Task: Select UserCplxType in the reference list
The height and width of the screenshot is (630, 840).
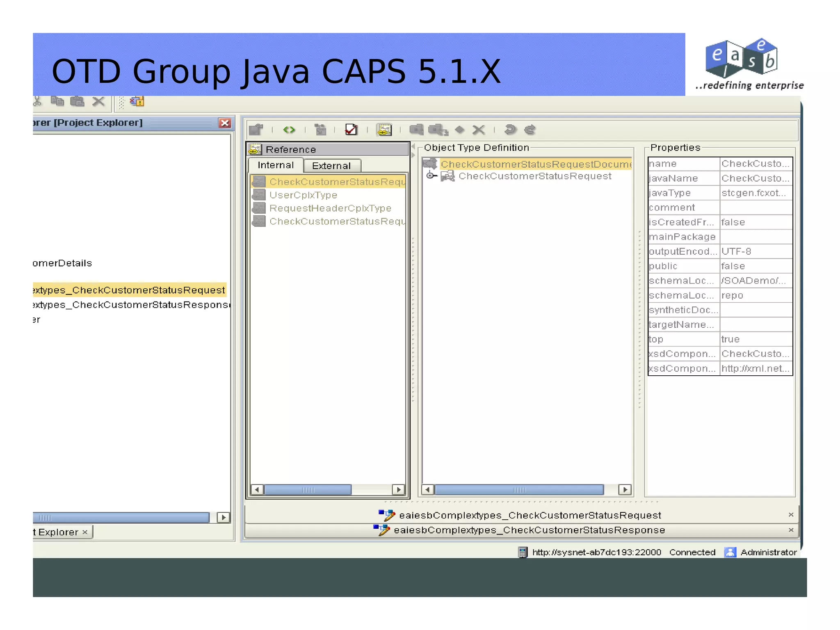Action: click(x=303, y=195)
